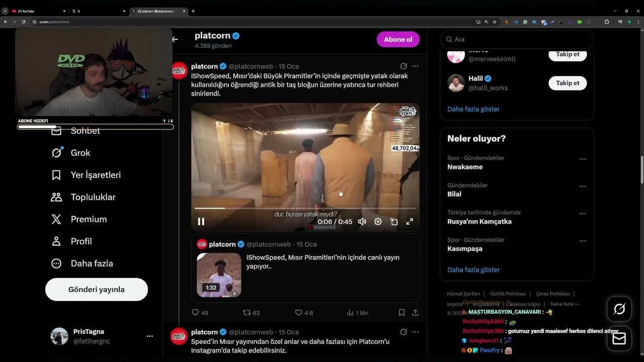Follow merveekirimli with Takip et
The image size is (644, 362).
(x=568, y=54)
